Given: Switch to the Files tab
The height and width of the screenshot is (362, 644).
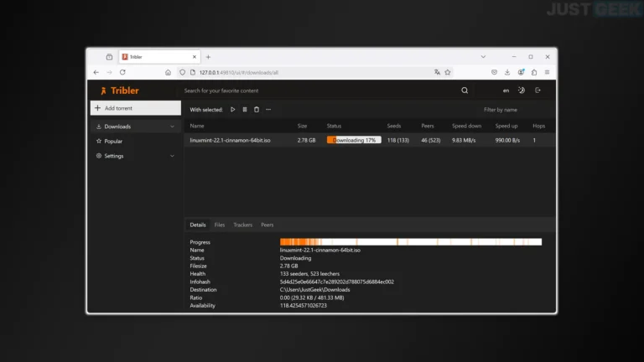Looking at the screenshot, I should [x=220, y=225].
